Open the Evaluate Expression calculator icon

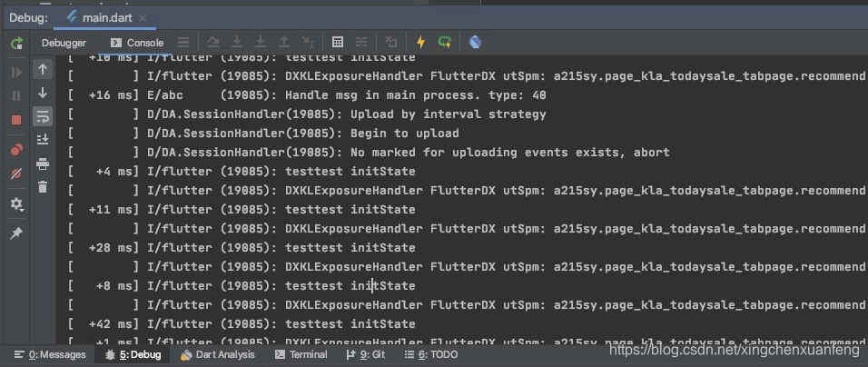click(x=338, y=42)
